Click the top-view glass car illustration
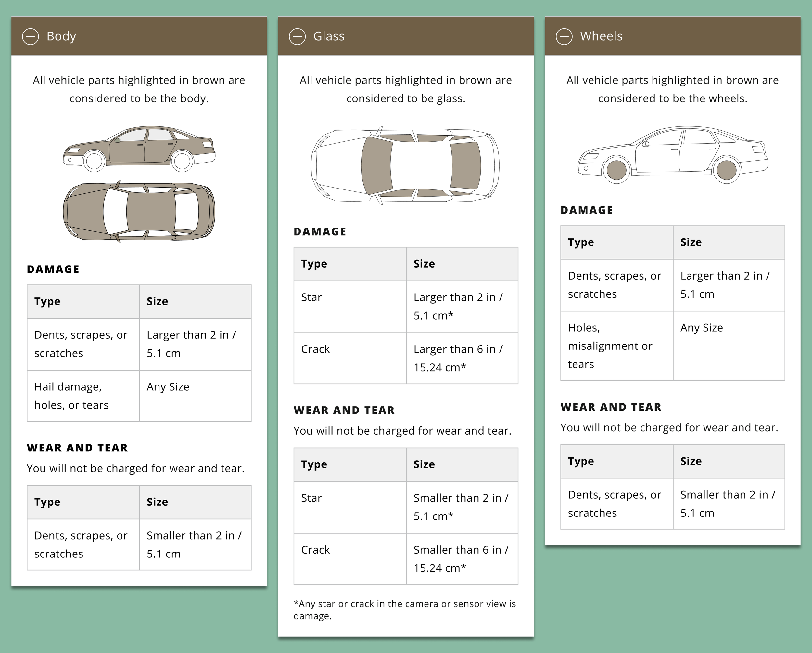Image resolution: width=812 pixels, height=653 pixels. (x=405, y=165)
